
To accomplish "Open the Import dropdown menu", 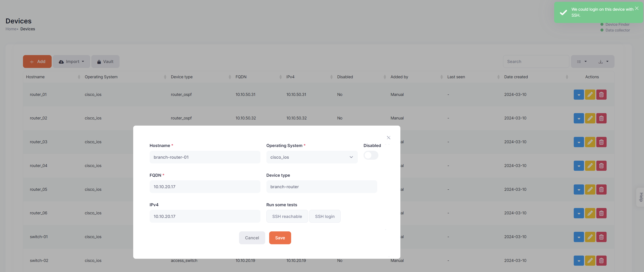I will pos(71,62).
